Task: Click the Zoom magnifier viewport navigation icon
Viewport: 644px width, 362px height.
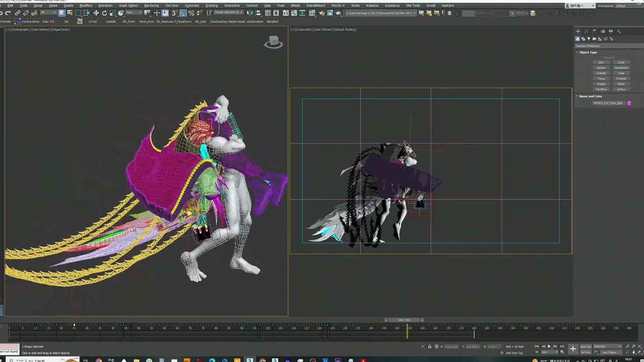Action: pos(627,346)
